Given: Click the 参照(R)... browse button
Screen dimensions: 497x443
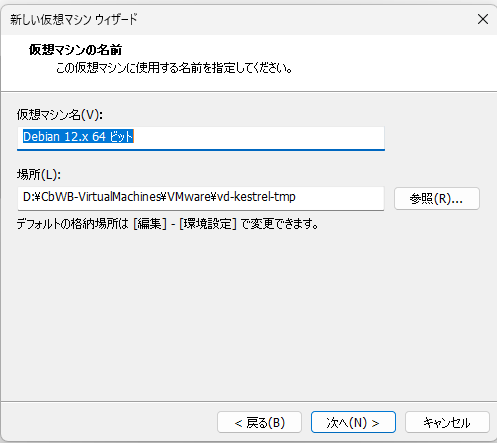Looking at the screenshot, I should point(437,199).
